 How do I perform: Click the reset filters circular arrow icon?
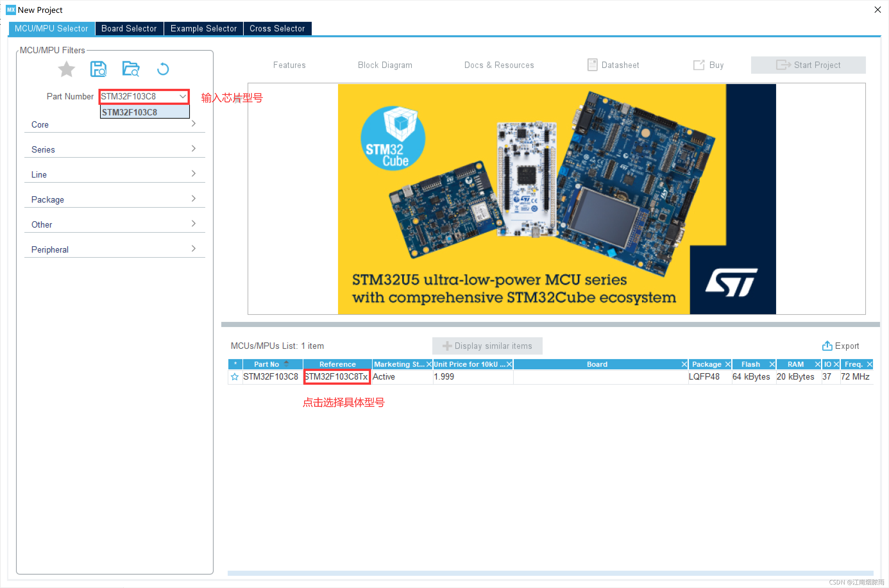163,69
